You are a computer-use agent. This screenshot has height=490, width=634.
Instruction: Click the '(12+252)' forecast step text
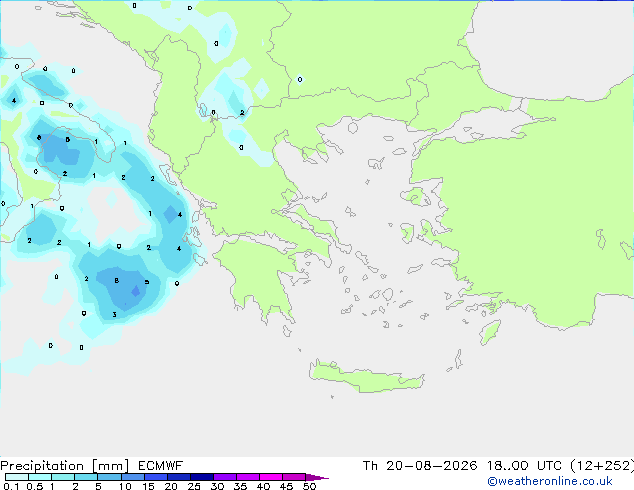[x=602, y=466]
